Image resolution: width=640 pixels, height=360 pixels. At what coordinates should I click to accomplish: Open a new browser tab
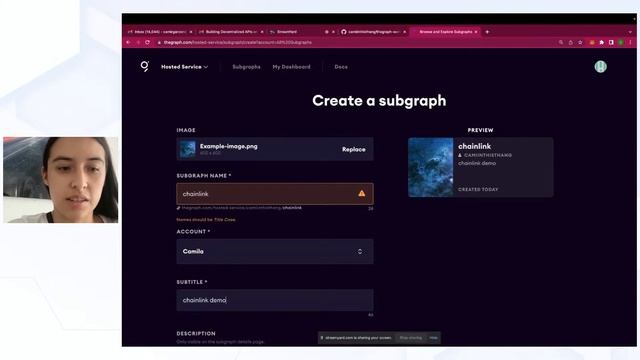pos(487,32)
